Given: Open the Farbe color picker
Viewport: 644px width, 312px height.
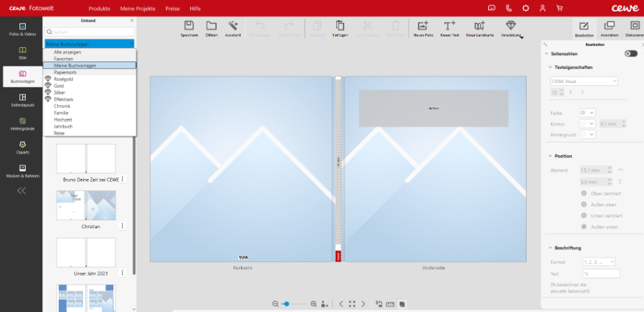Looking at the screenshot, I should 587,112.
